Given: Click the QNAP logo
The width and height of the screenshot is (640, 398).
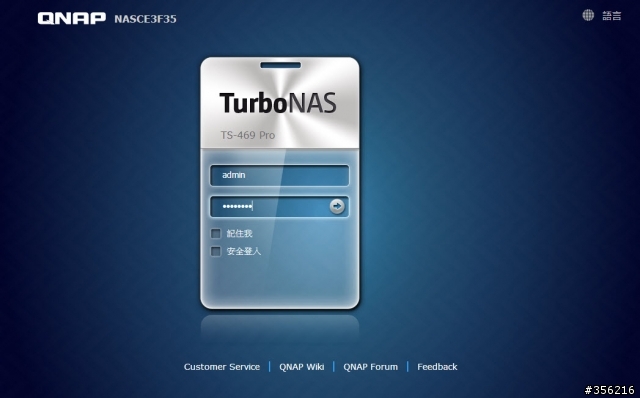Looking at the screenshot, I should (x=72, y=18).
